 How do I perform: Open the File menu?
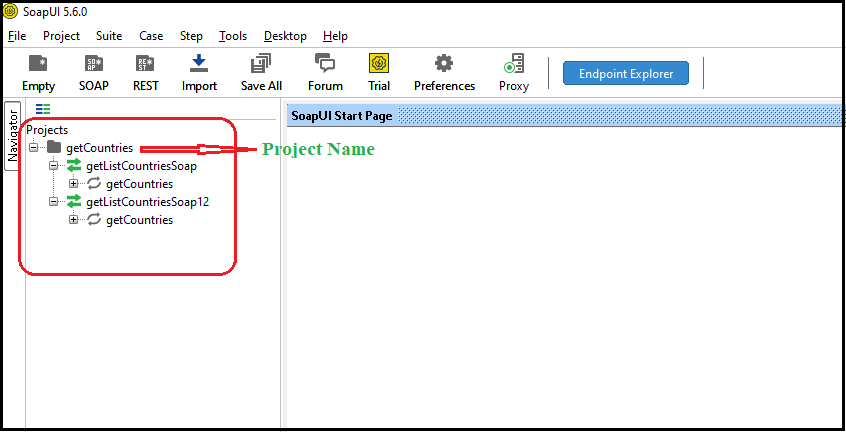(17, 36)
